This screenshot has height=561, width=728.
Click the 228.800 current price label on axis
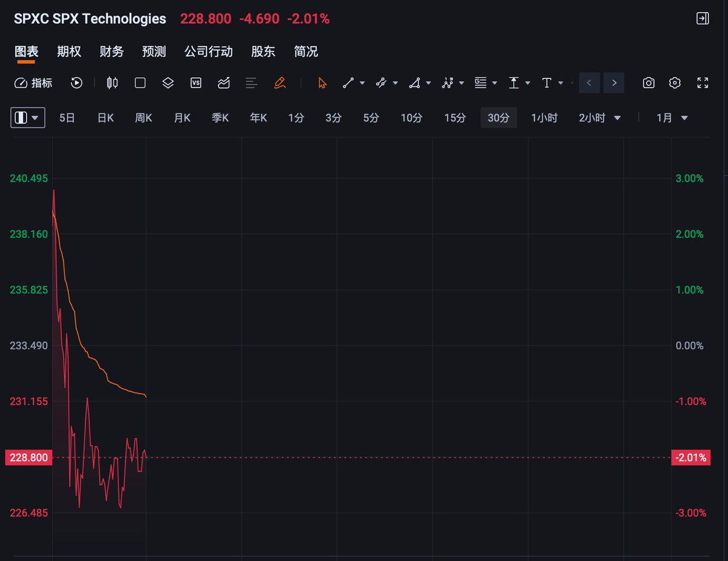point(29,458)
